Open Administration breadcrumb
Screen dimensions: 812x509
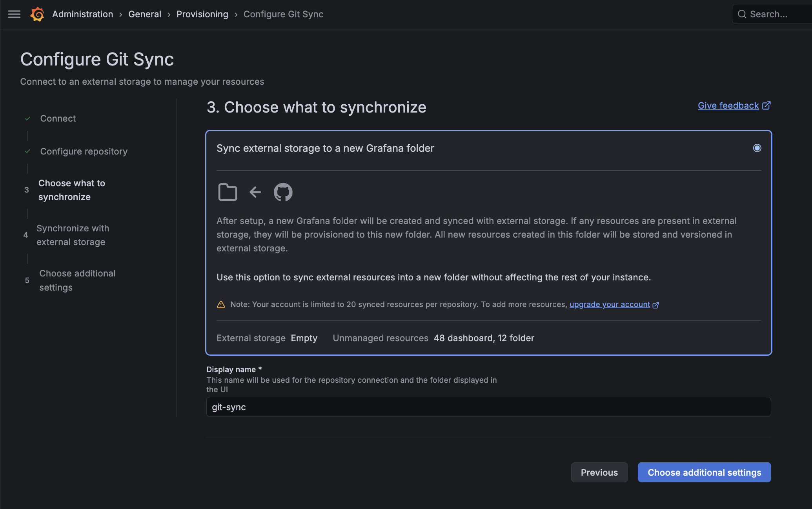point(82,14)
